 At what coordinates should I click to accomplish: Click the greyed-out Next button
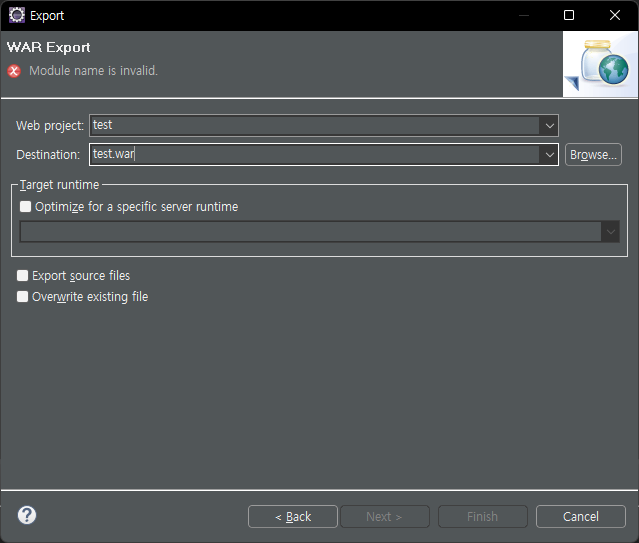click(x=385, y=517)
